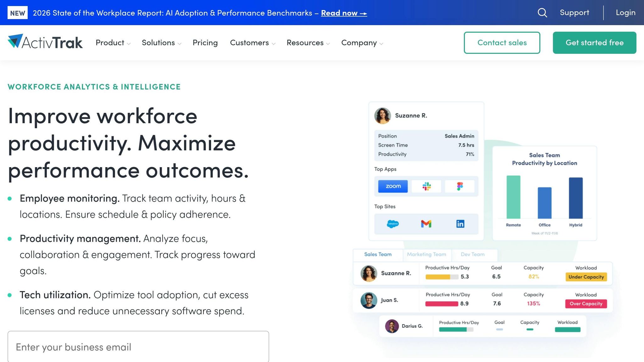Screen dimensions: 644x362
Task: Click the search magnifier icon
Action: click(542, 13)
